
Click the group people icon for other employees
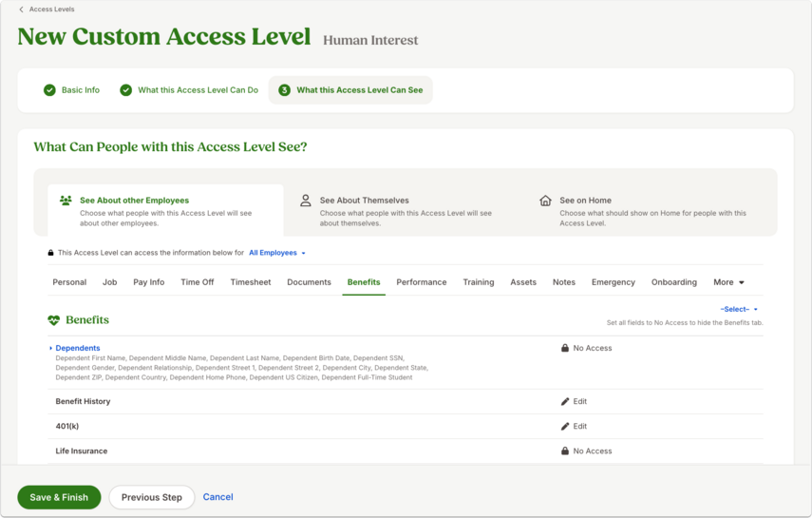coord(66,201)
